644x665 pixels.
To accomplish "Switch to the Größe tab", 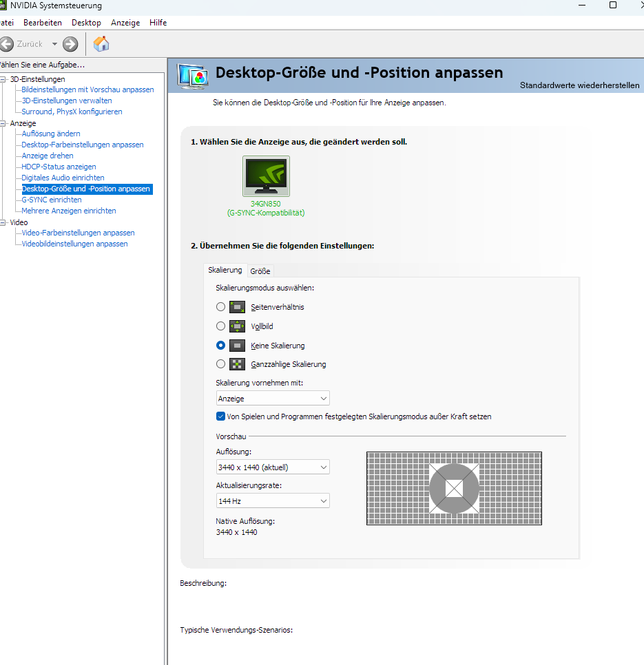I will [260, 271].
